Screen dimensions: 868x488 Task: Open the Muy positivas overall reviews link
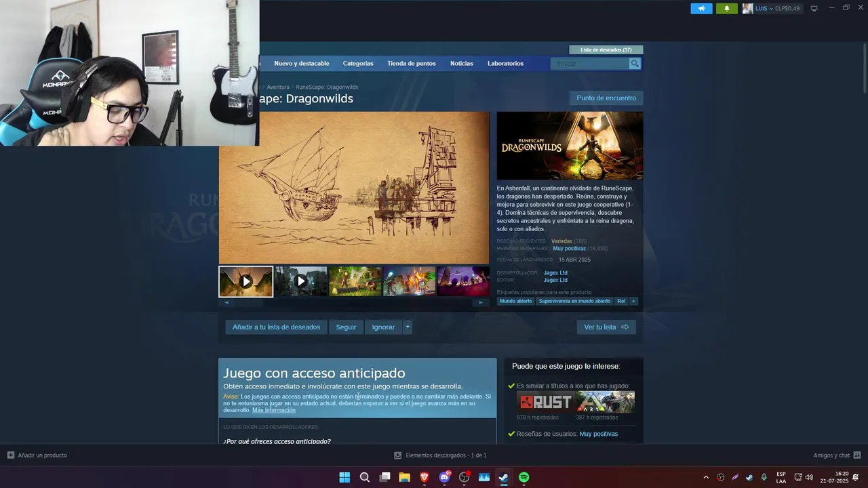click(569, 249)
